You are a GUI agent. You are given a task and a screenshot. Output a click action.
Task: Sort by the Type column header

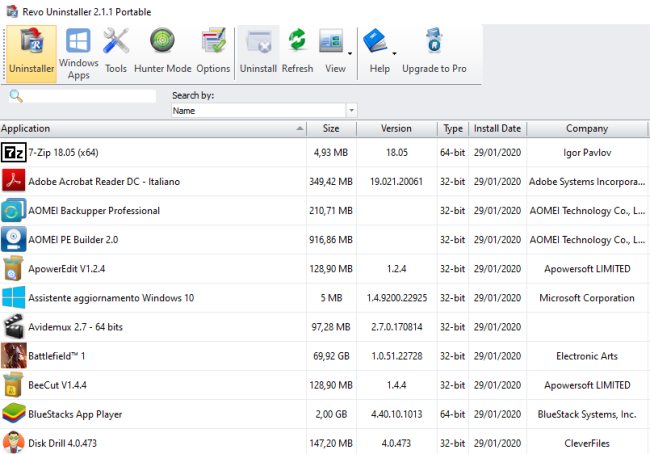(453, 129)
